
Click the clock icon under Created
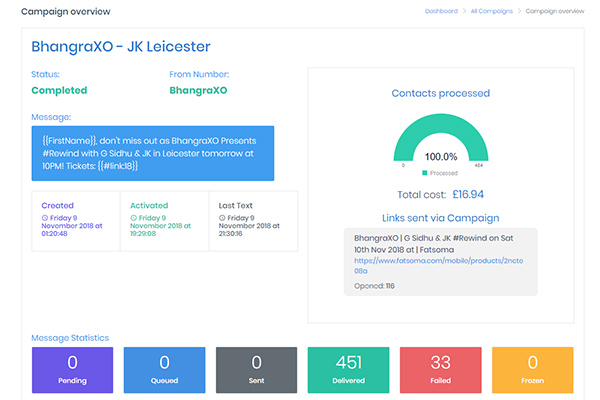(46, 218)
